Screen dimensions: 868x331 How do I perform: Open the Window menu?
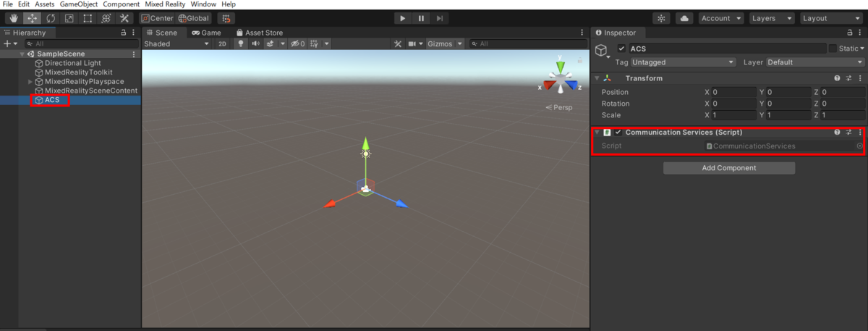click(x=203, y=4)
